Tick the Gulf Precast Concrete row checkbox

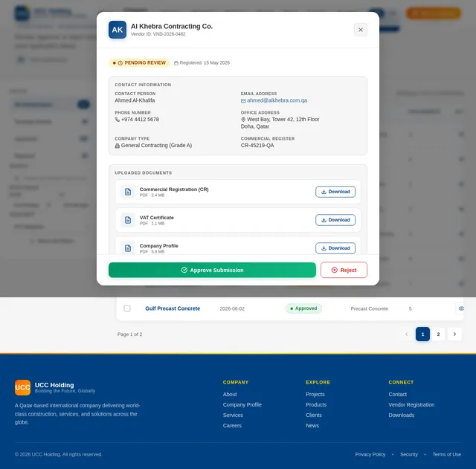click(x=127, y=308)
